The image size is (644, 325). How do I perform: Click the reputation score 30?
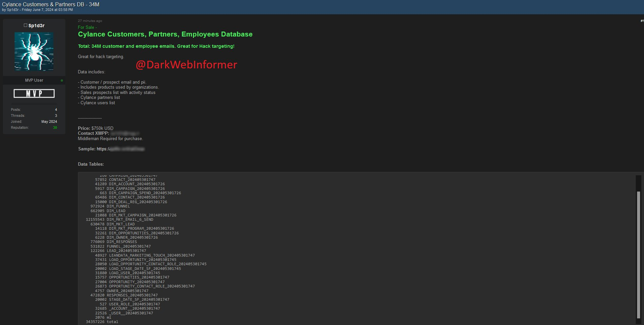55,127
